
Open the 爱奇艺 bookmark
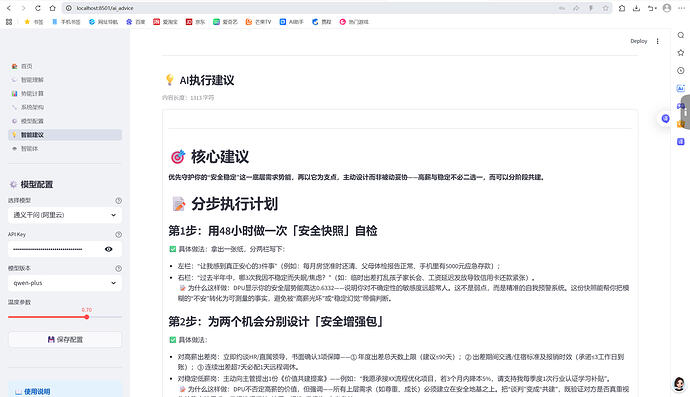pos(225,22)
